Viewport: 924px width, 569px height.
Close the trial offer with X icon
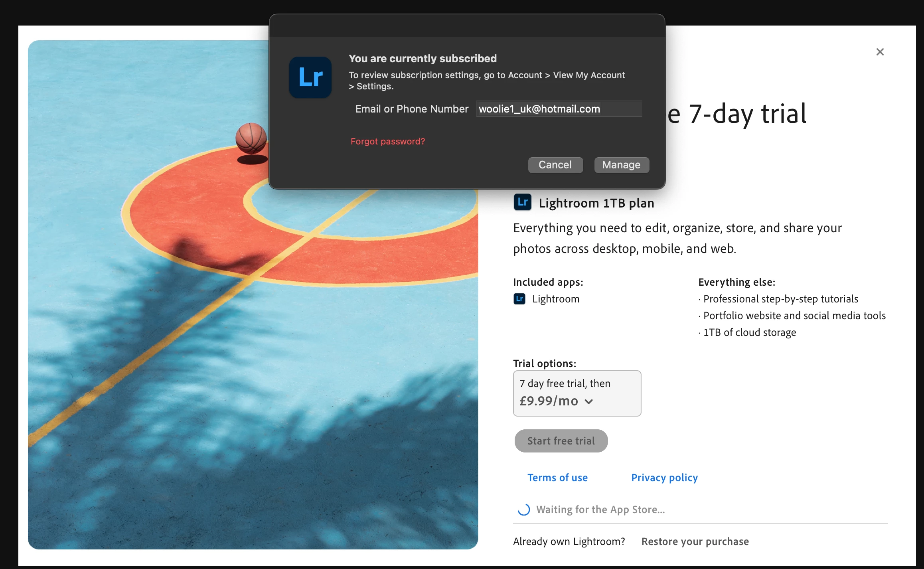pyautogui.click(x=880, y=52)
